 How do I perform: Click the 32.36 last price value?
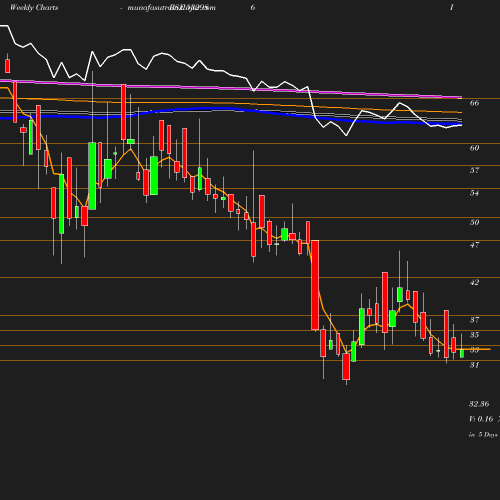coord(479,404)
